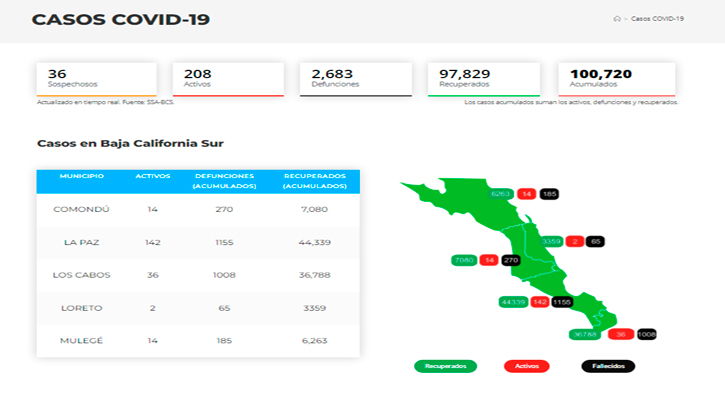Click the home icon in the breadcrumb
Screen dimensions: 725x400
tap(617, 19)
